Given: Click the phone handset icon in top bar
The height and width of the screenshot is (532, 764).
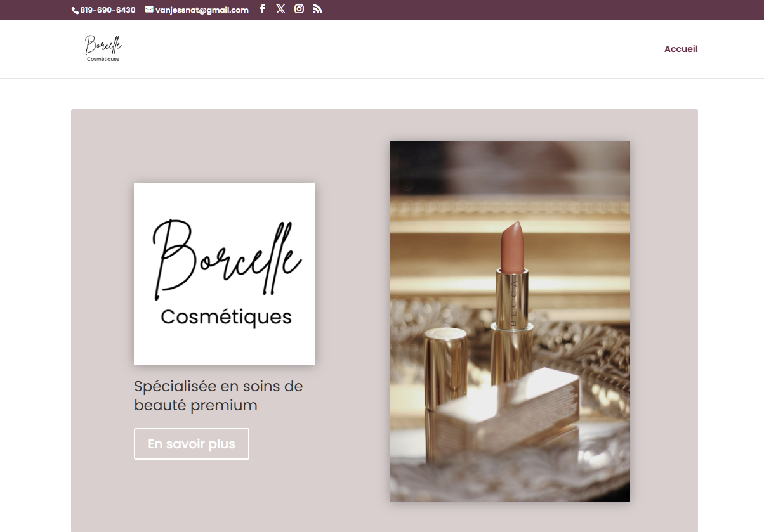Looking at the screenshot, I should (76, 10).
